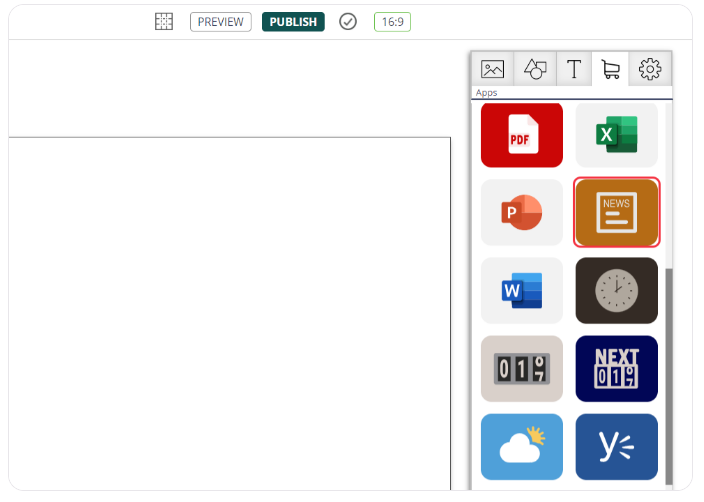Add the Yammer app
Screen dimensions: 704x502
coord(616,447)
